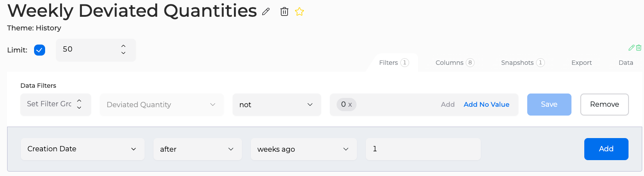Click the trash icon beside the report title
644x176 pixels.
284,12
